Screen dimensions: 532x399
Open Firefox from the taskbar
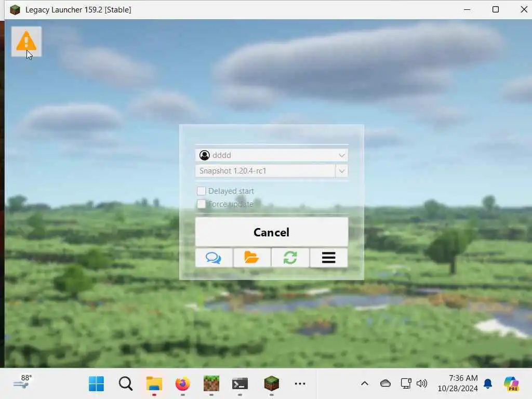click(182, 384)
